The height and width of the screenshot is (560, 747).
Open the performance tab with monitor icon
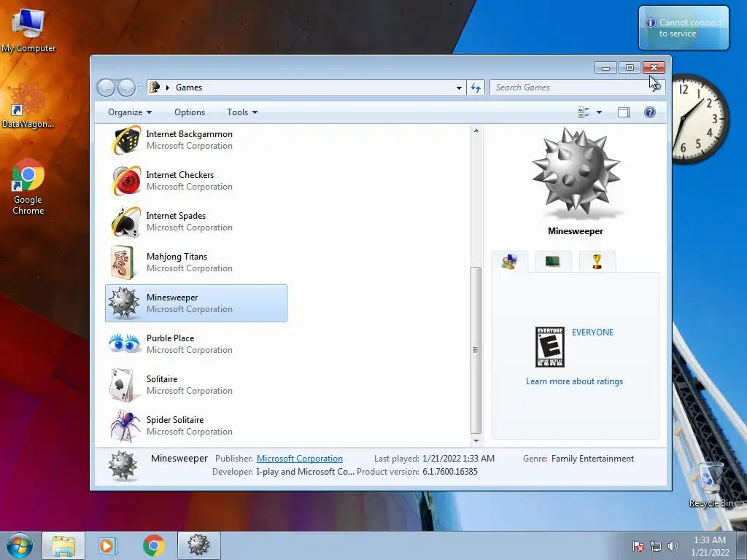click(553, 262)
